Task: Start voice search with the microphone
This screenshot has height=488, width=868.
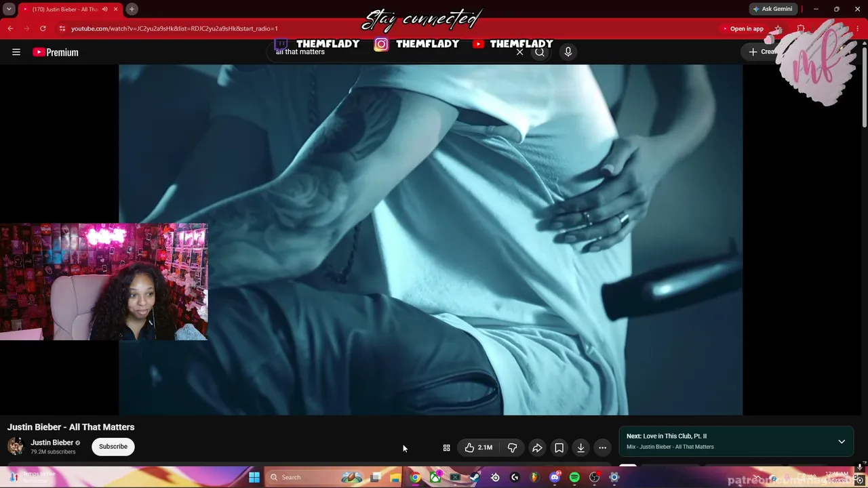Action: [568, 52]
